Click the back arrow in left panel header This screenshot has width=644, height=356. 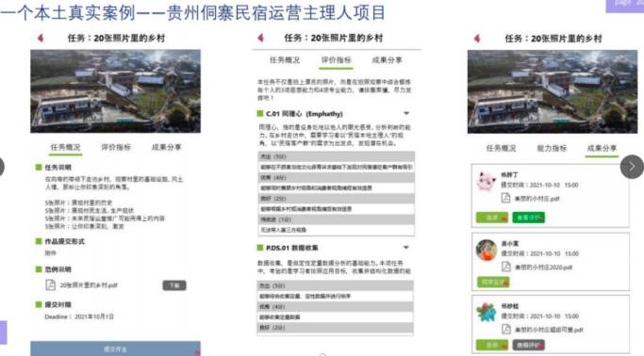[41, 38]
